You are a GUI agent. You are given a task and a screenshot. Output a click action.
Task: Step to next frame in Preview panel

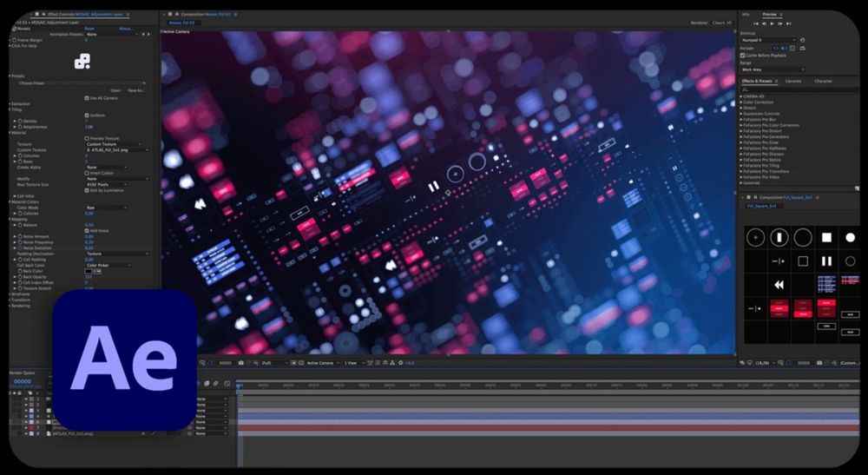[780, 23]
